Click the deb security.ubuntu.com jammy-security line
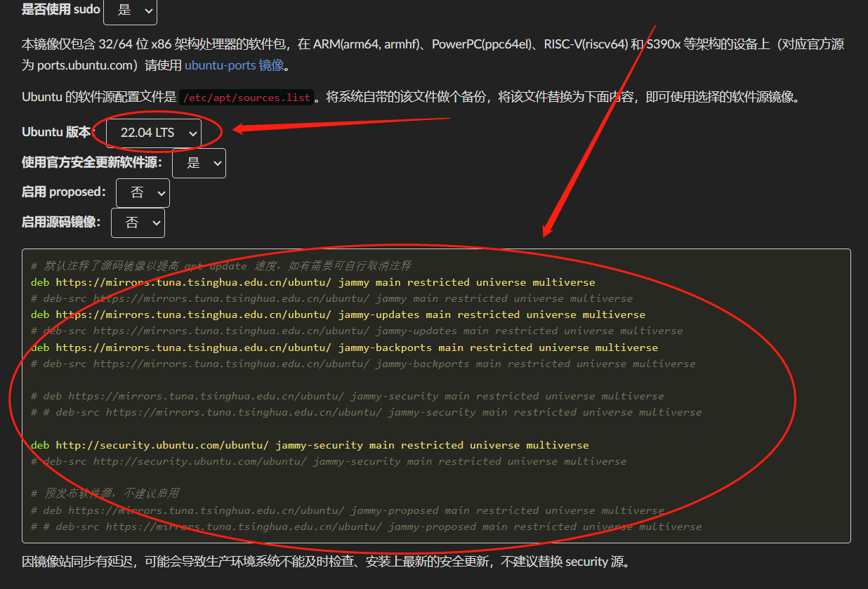868x589 pixels. click(x=310, y=445)
